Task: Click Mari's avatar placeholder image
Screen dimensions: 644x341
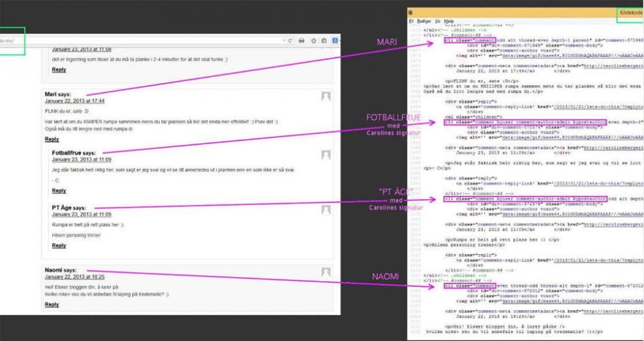Action: click(326, 96)
